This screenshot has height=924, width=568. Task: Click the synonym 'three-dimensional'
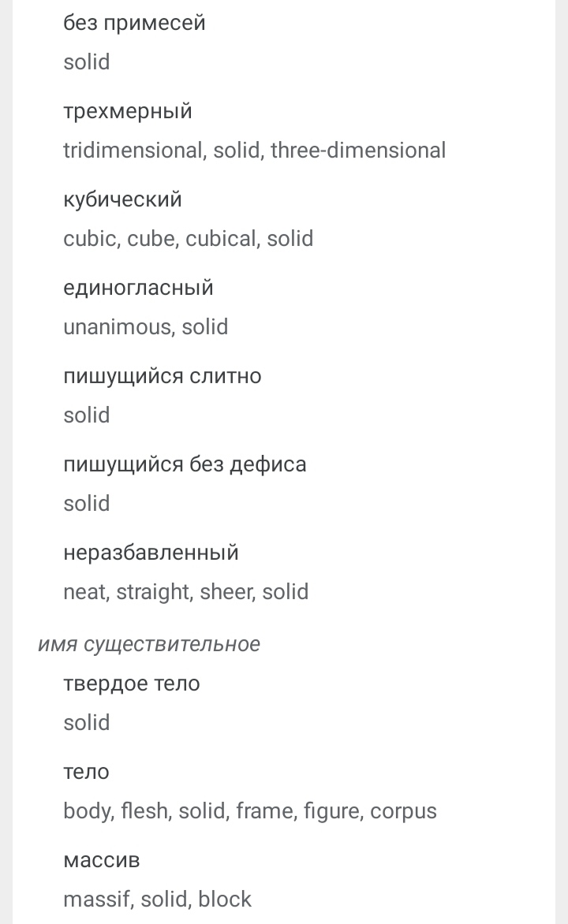pos(358,151)
